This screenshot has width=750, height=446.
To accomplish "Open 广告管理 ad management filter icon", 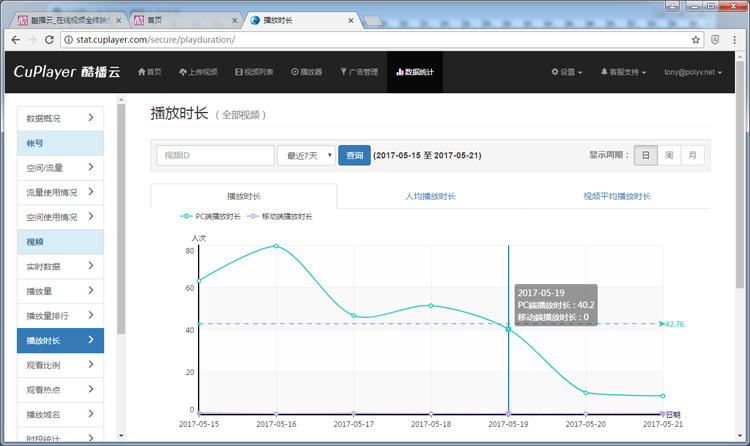I will coord(344,72).
